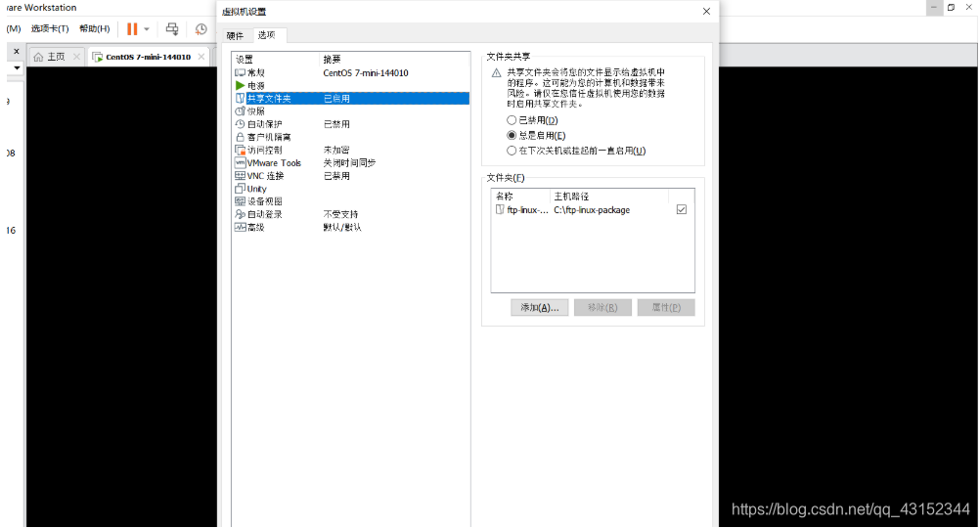
Task: Click the 摘要 column header
Action: click(x=394, y=60)
